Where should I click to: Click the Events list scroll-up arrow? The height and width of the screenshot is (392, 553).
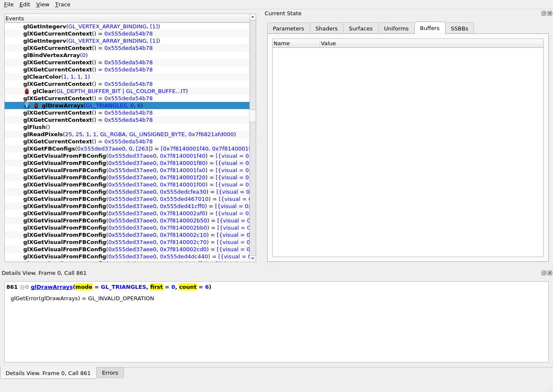253,17
